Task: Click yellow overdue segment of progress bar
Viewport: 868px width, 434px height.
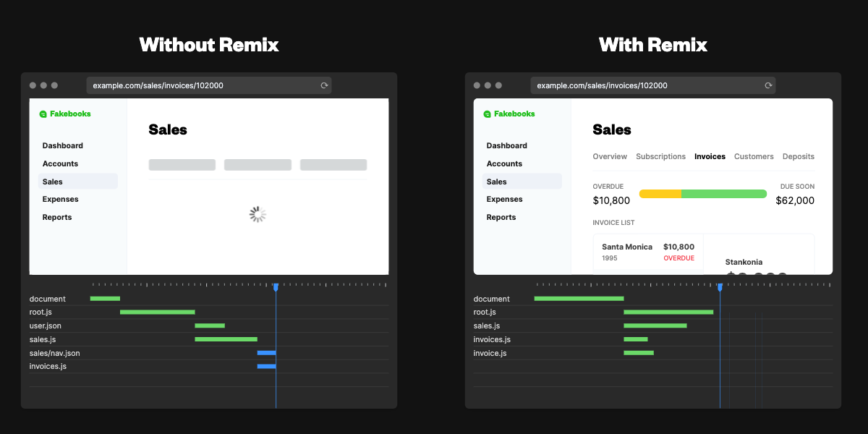Action: click(x=660, y=194)
